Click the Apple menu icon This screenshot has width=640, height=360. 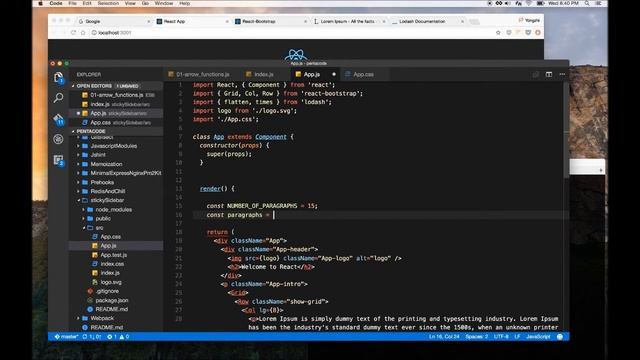pyautogui.click(x=40, y=3)
